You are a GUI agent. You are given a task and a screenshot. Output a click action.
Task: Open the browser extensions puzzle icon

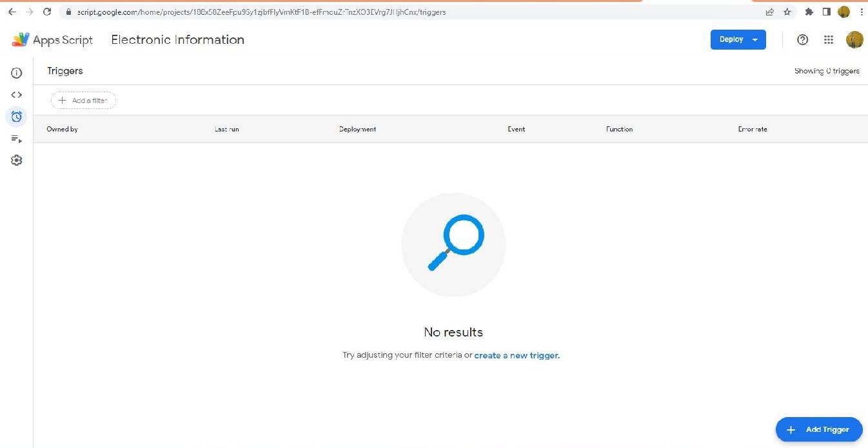coord(809,12)
